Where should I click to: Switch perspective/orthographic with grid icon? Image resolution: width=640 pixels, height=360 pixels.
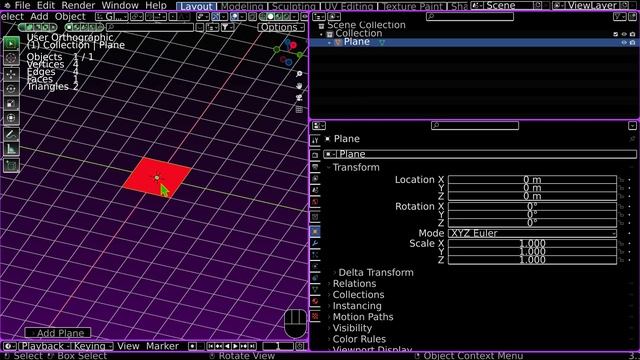pos(299,109)
